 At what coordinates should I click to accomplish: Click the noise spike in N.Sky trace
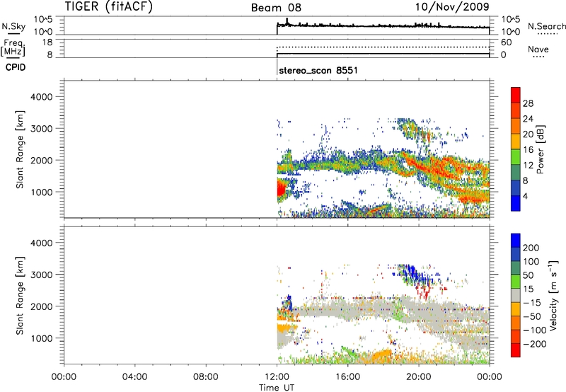coord(287,21)
